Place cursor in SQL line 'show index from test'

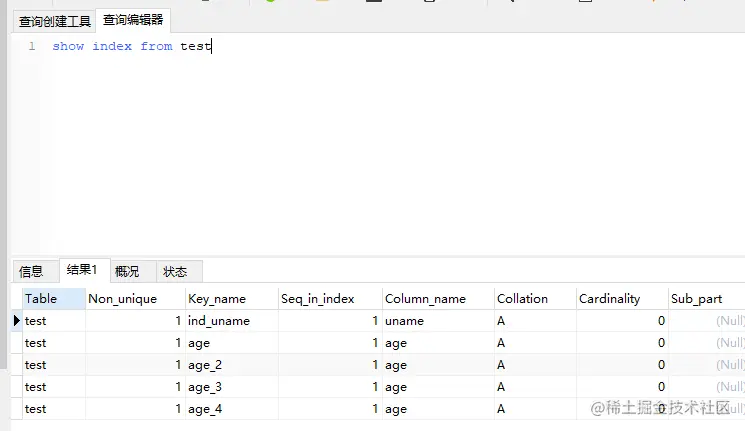[x=132, y=46]
